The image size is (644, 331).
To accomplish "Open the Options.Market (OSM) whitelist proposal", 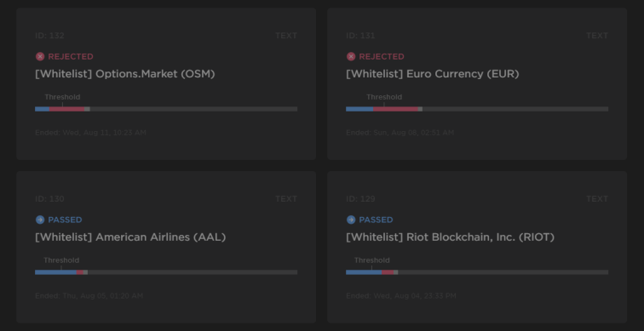I will coord(125,74).
